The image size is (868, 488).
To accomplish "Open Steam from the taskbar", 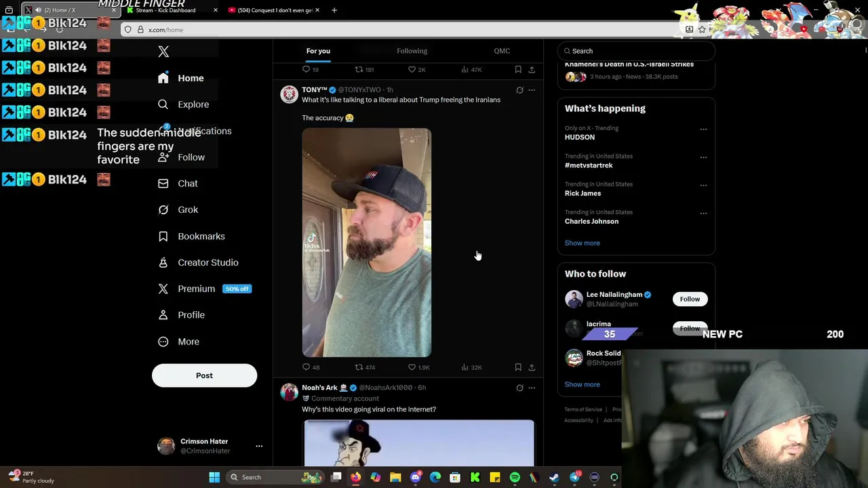I will coord(554,477).
